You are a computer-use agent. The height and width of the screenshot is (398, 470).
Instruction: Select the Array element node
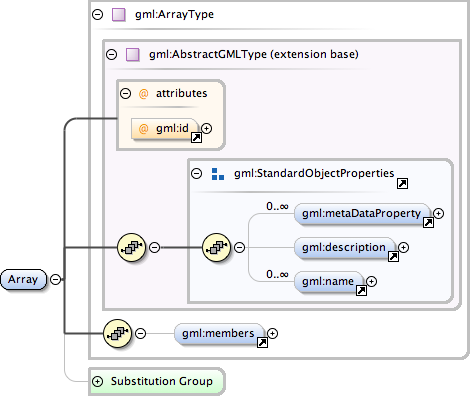click(x=23, y=279)
